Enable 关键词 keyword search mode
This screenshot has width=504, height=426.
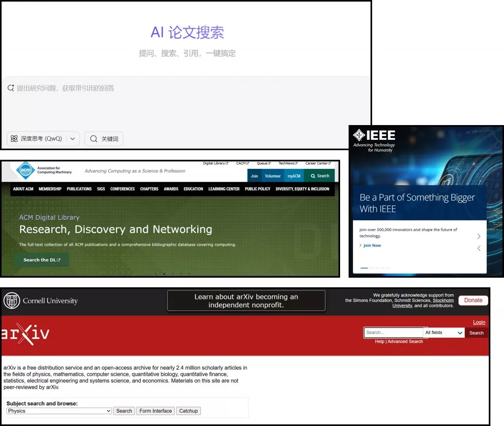[103, 138]
